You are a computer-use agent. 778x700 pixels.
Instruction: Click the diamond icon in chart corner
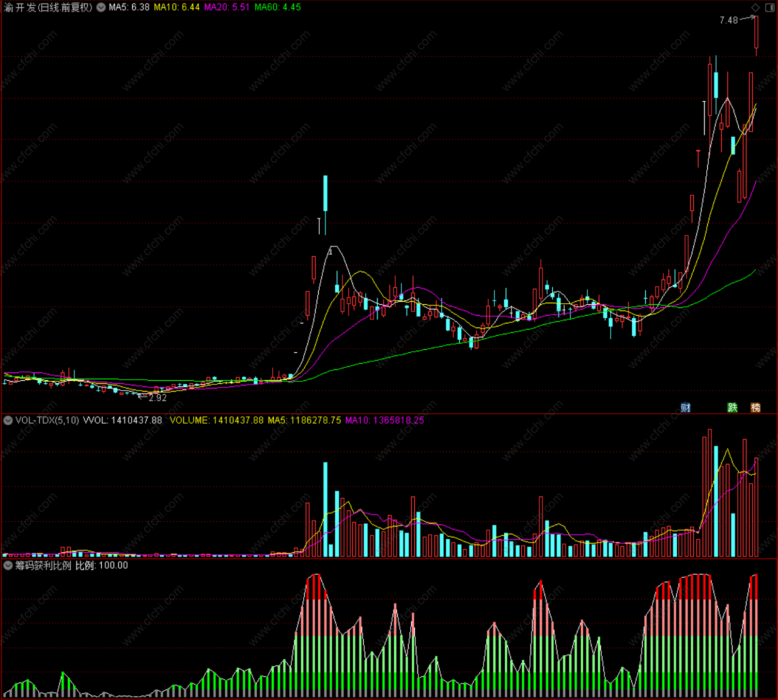[x=755, y=7]
